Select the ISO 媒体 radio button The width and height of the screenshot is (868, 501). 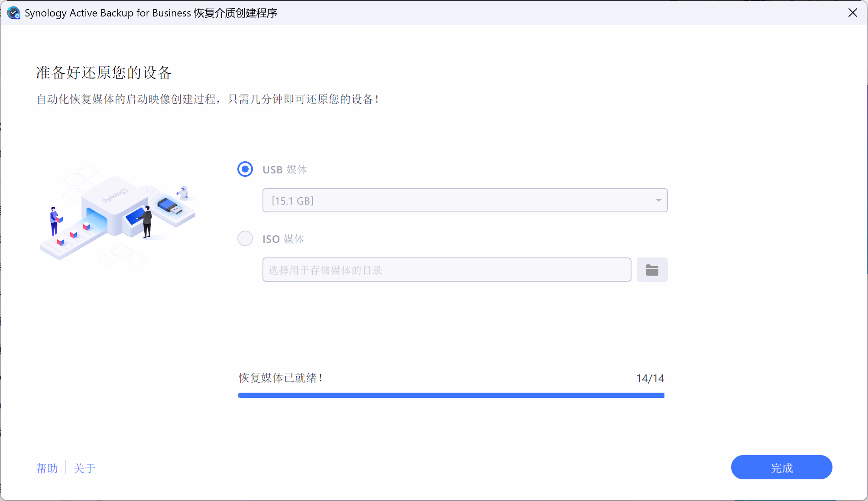[x=245, y=239]
